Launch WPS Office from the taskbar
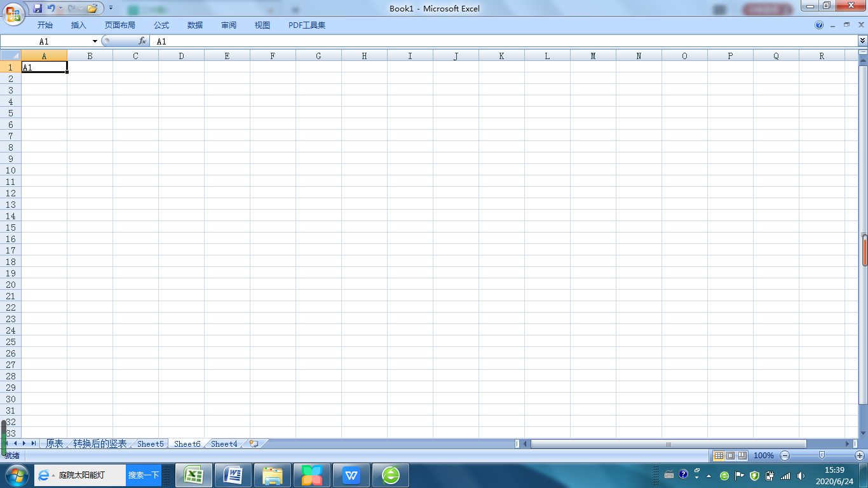 tap(351, 475)
